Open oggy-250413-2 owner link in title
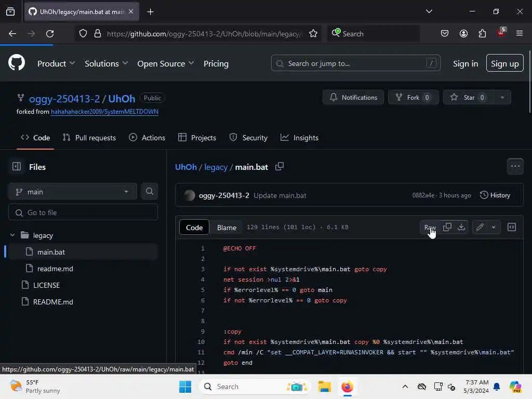532x399 pixels. tap(64, 99)
